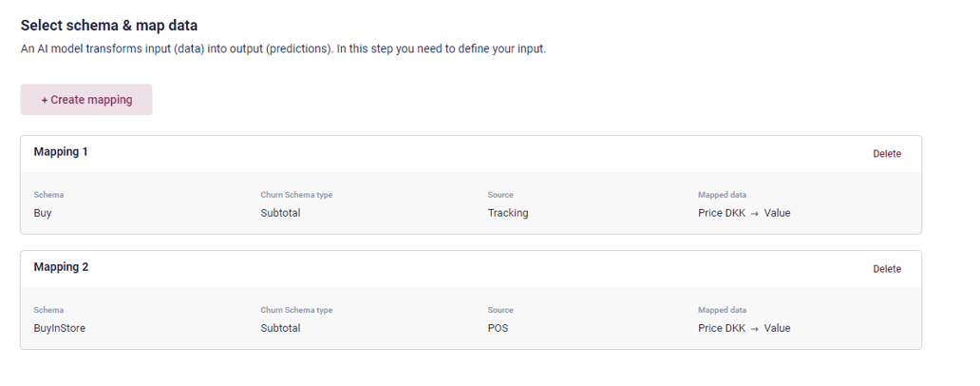Click the Mapped data label in Mapping 2
This screenshot has height=386, width=980.
coord(722,310)
